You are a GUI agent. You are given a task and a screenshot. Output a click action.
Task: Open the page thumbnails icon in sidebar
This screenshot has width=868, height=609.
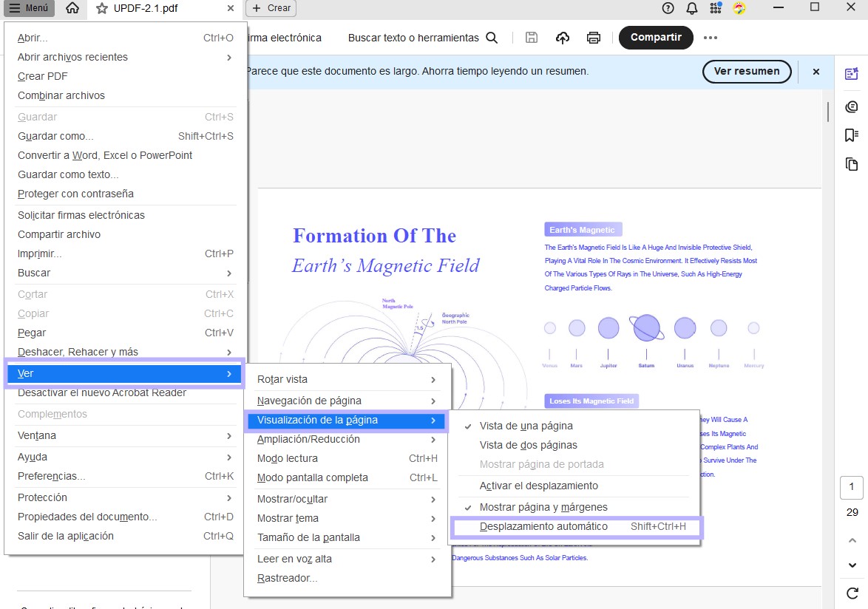point(852,164)
